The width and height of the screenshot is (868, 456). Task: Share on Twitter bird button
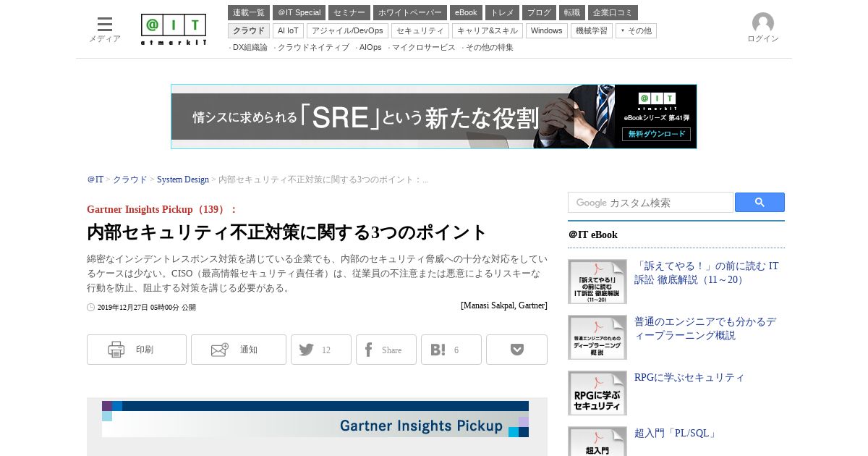(x=321, y=350)
